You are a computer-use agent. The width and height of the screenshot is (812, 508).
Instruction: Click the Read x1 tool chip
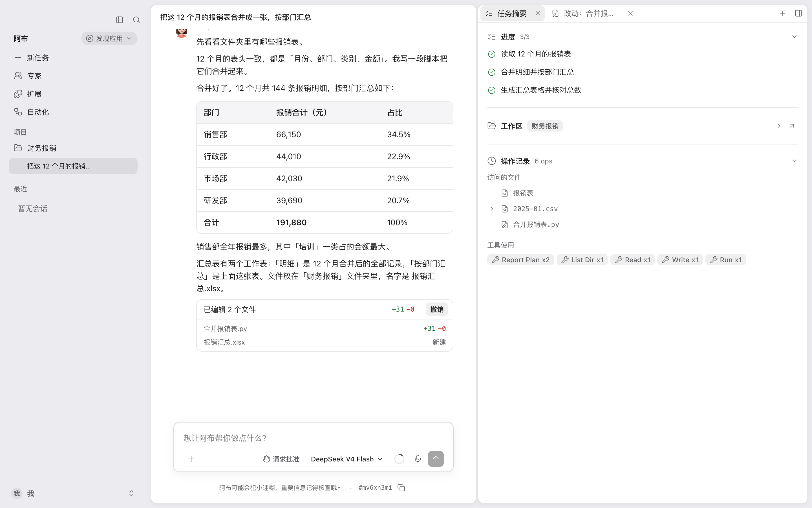632,260
